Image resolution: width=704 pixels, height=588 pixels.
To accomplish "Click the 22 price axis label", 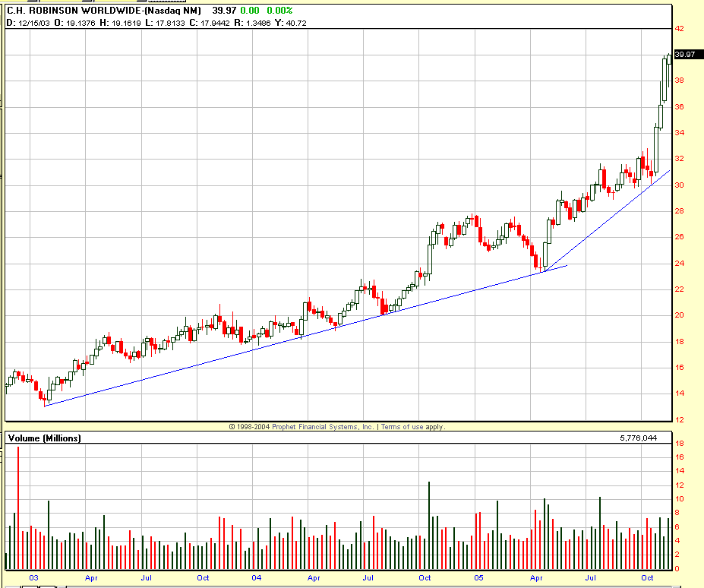I will (679, 289).
